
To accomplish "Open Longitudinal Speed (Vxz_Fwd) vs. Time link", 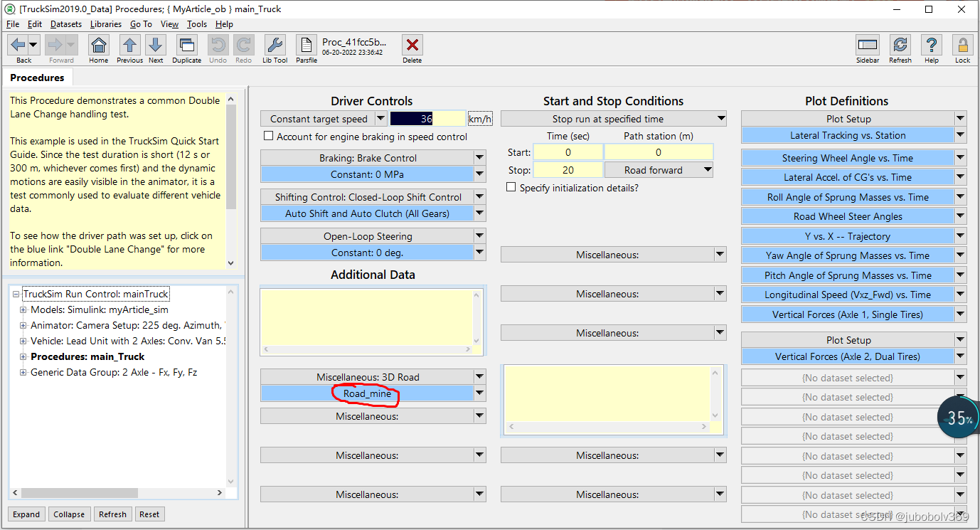I will click(848, 295).
